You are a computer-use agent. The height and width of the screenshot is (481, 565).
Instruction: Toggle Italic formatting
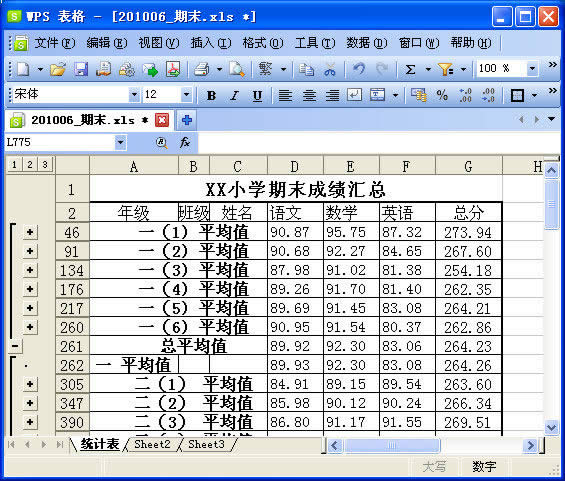pos(235,95)
